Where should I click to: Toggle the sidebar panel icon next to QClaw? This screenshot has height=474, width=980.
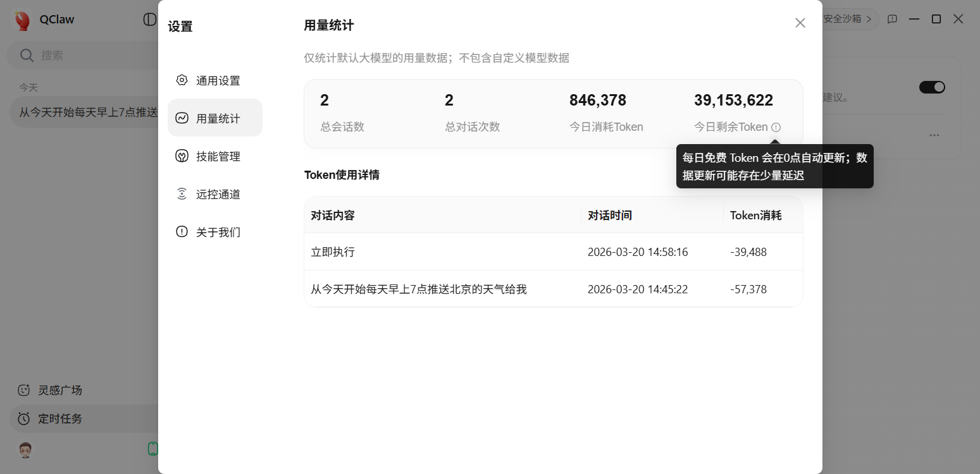click(149, 19)
